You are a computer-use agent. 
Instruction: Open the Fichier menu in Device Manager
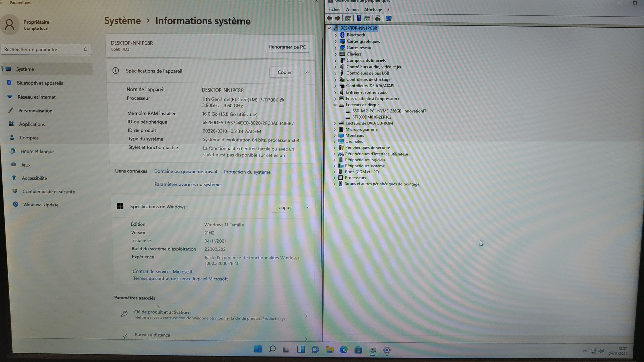click(334, 10)
